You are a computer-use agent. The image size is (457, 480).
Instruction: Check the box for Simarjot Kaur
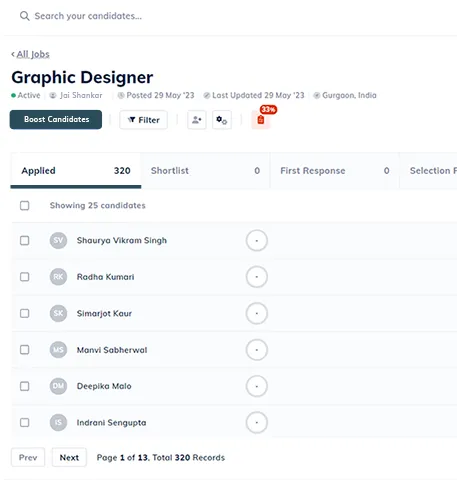(x=24, y=313)
